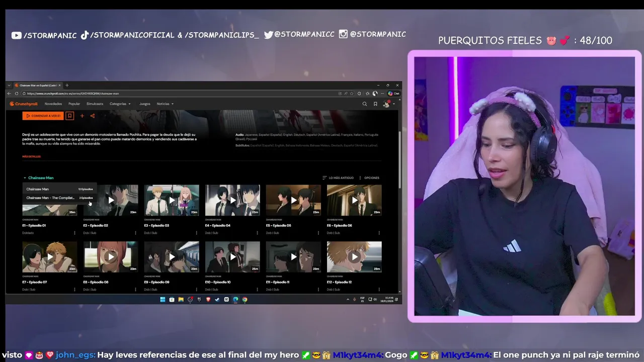This screenshot has width=644, height=362.
Task: Play Episodio 04 thumbnail
Action: 232,200
